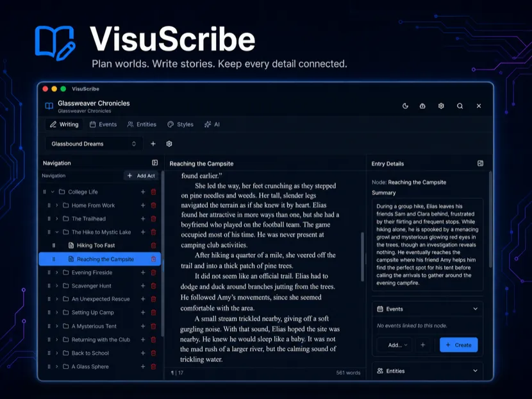Collapse the College Life folder

pos(53,192)
